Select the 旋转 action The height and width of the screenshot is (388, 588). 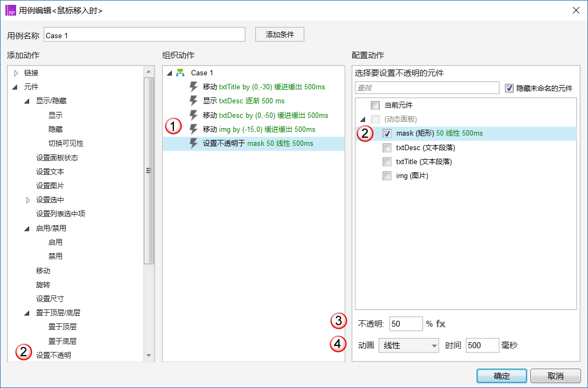[x=43, y=285]
